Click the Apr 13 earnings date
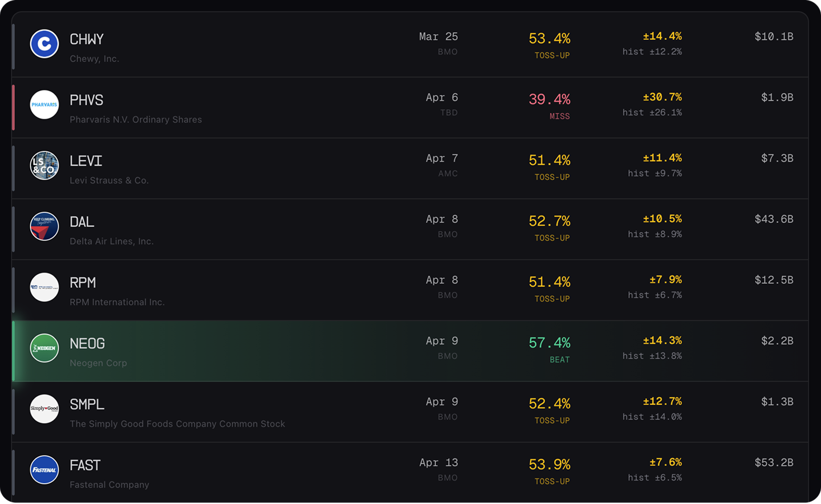821x504 pixels. click(x=438, y=462)
